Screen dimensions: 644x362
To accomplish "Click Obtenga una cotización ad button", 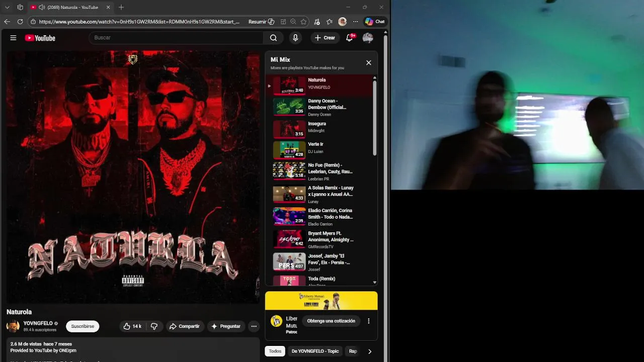I will click(x=331, y=321).
